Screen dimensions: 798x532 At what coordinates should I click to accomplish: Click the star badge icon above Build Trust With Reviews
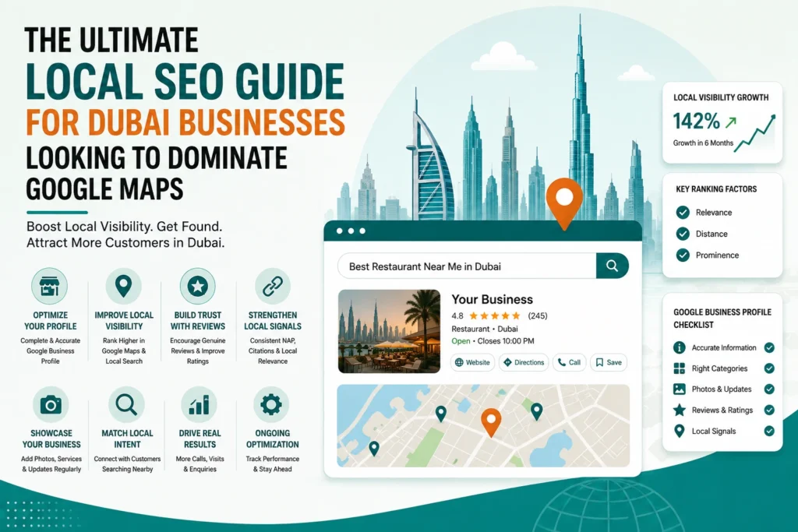tap(197, 287)
